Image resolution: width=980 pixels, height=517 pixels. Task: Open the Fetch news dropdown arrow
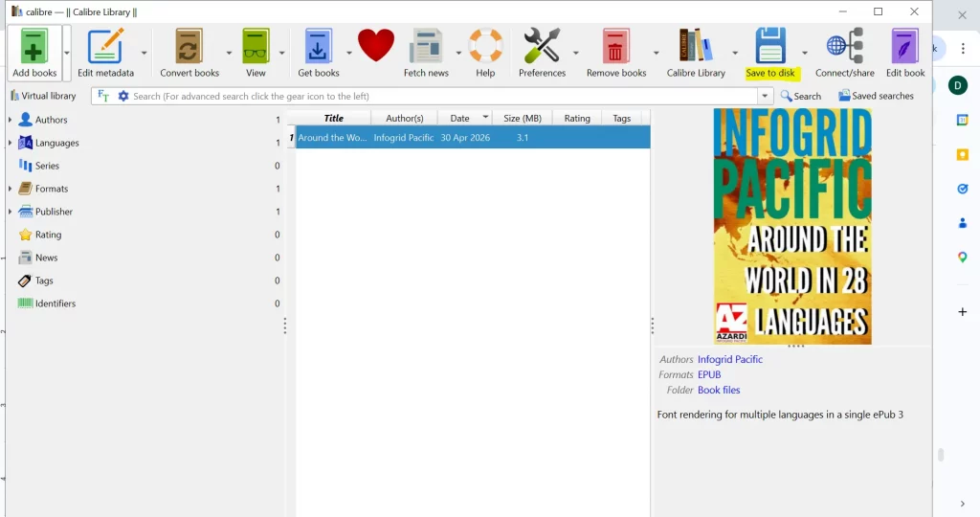(x=458, y=54)
